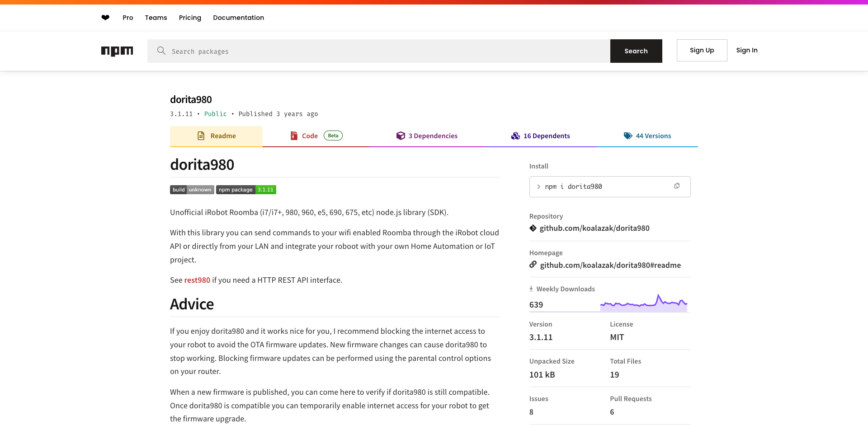Click the Versions tags icon
Screen dimensions: 868x425
[628, 135]
